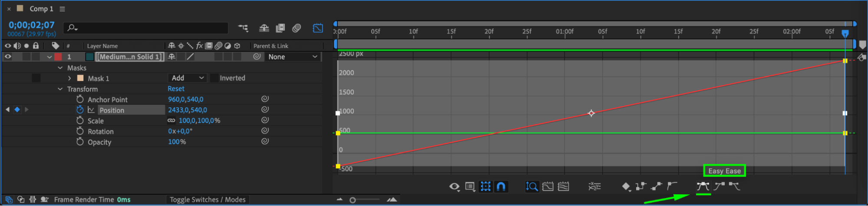Click Fit All Graphs to View
The width and height of the screenshot is (868, 206).
tap(564, 186)
